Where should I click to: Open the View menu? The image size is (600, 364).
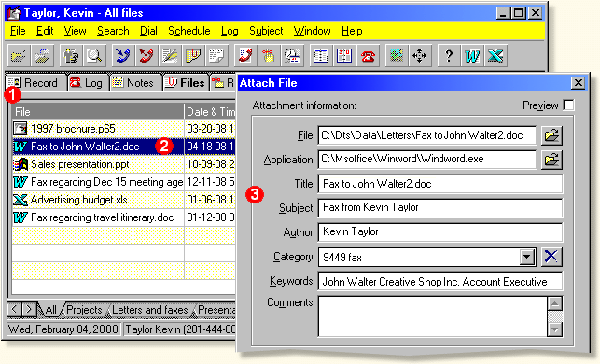(75, 31)
